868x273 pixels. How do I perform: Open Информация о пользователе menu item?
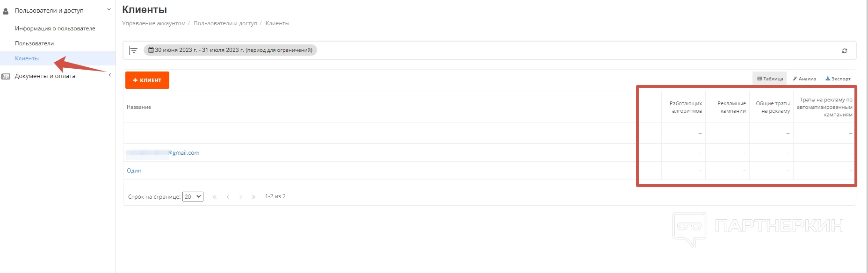[x=55, y=29]
